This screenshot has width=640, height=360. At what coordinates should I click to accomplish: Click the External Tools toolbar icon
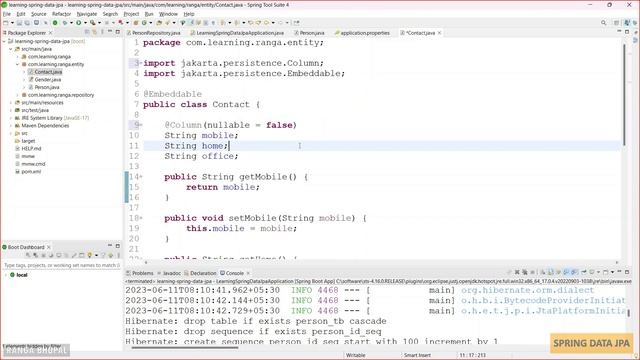(x=93, y=23)
